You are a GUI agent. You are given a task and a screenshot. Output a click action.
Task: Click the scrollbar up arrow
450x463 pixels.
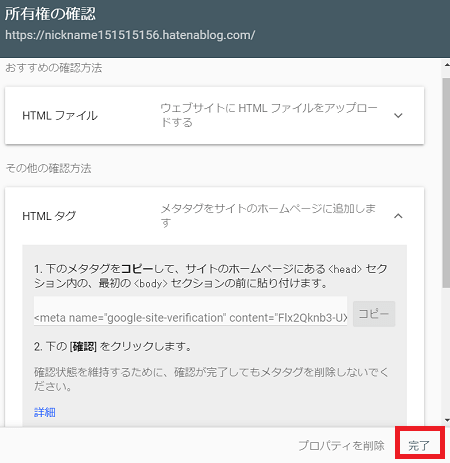coord(446,65)
